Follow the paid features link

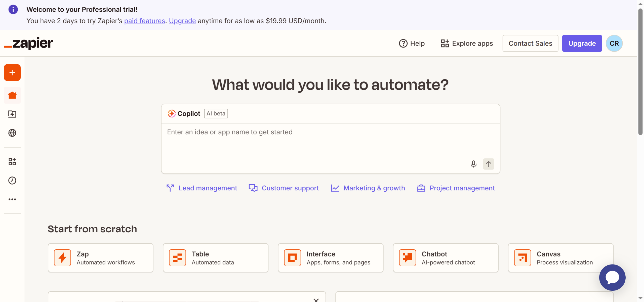144,21
